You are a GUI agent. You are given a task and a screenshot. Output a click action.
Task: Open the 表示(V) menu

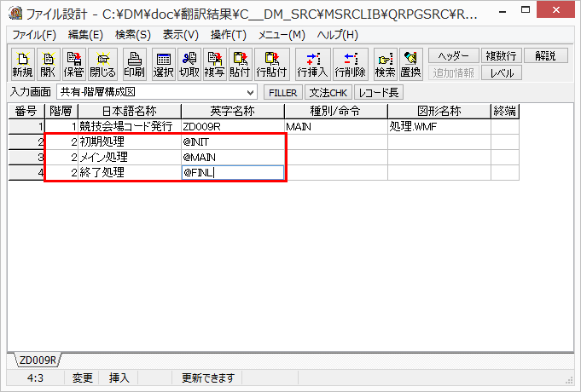(x=181, y=35)
